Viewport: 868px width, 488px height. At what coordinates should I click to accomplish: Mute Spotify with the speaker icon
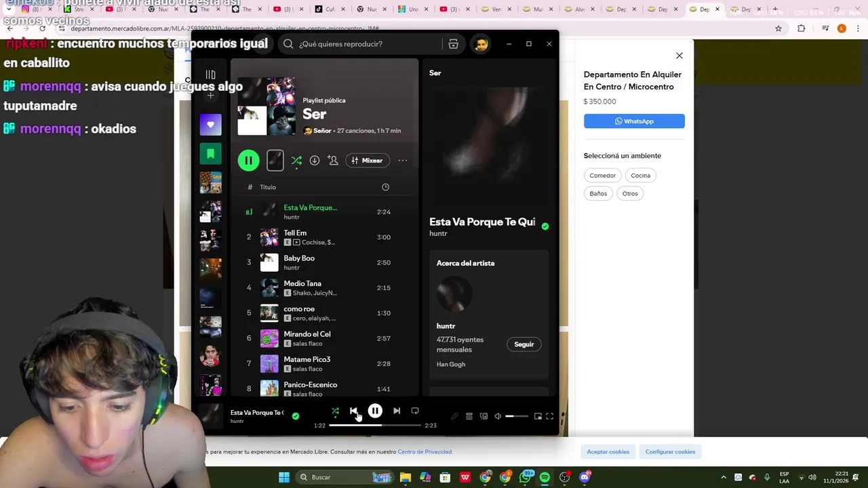498,416
